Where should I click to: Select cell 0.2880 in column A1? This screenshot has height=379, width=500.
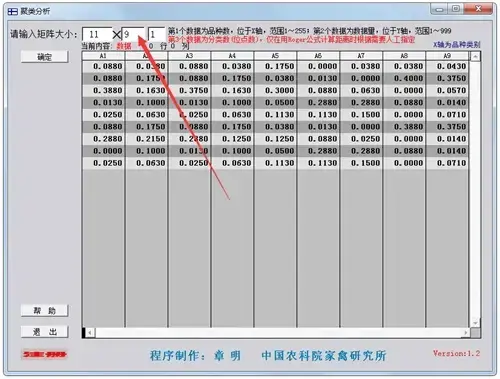click(x=103, y=139)
